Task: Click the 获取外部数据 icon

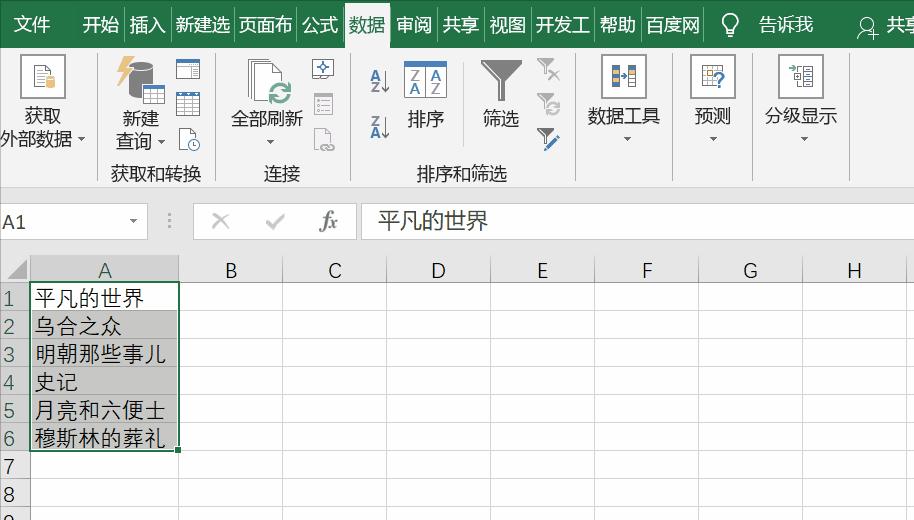Action: (x=43, y=76)
